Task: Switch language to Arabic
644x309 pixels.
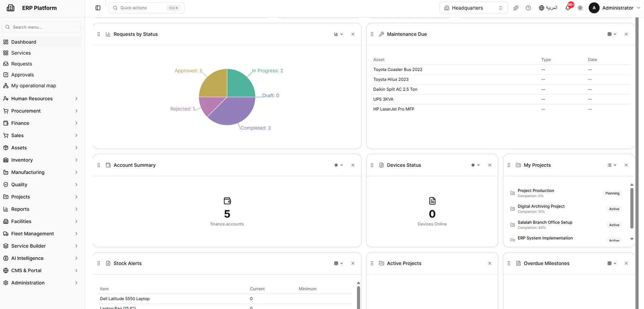Action: coord(548,8)
